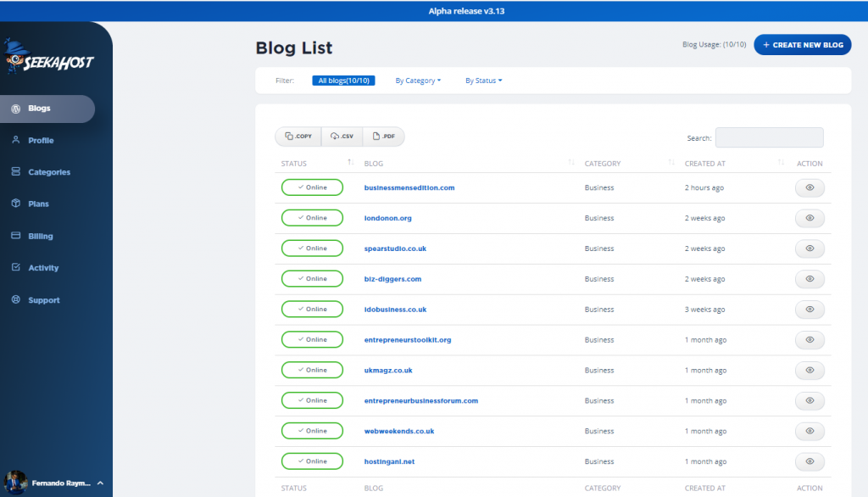Click Business category in the webweekends.co.uk row
868x497 pixels.
tap(599, 431)
